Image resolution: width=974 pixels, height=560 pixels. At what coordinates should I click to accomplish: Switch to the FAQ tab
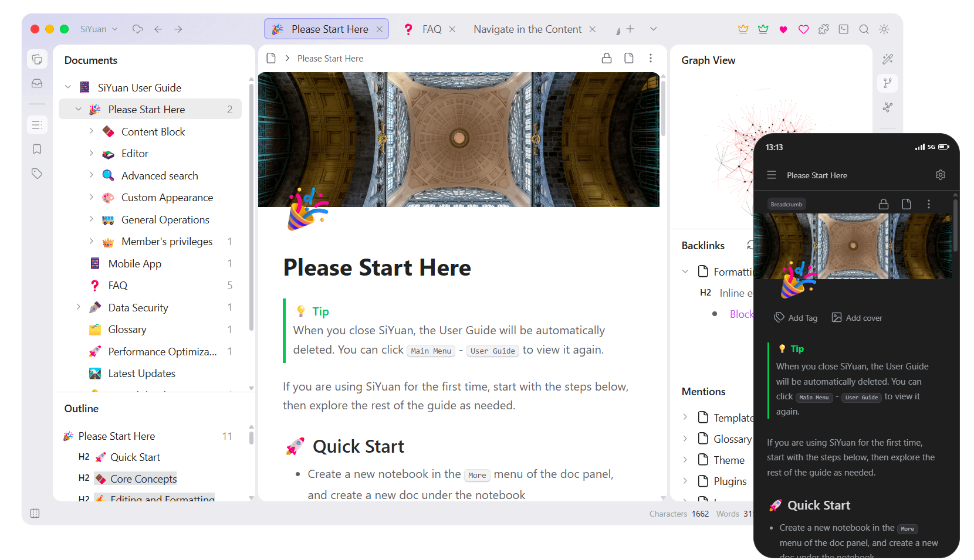pyautogui.click(x=429, y=29)
